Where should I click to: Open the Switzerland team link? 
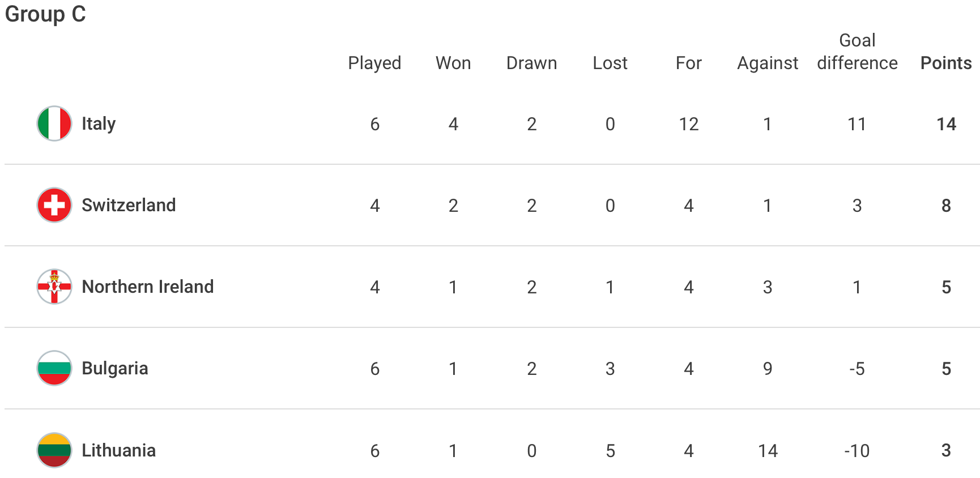[129, 205]
